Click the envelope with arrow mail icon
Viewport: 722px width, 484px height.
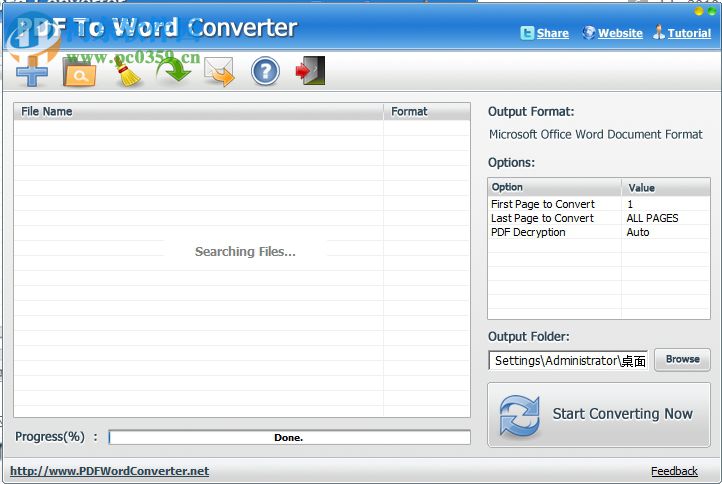pyautogui.click(x=220, y=72)
